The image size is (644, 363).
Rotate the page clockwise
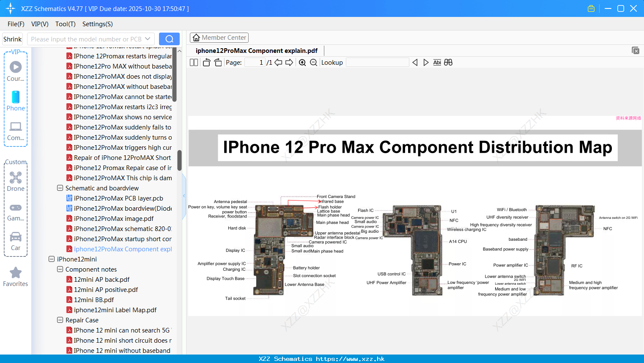[x=218, y=63]
